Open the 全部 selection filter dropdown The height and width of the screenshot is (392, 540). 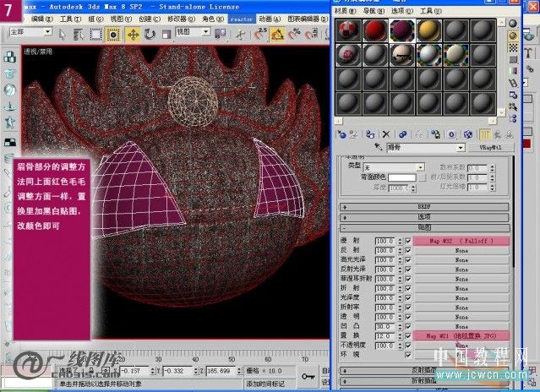(30, 32)
